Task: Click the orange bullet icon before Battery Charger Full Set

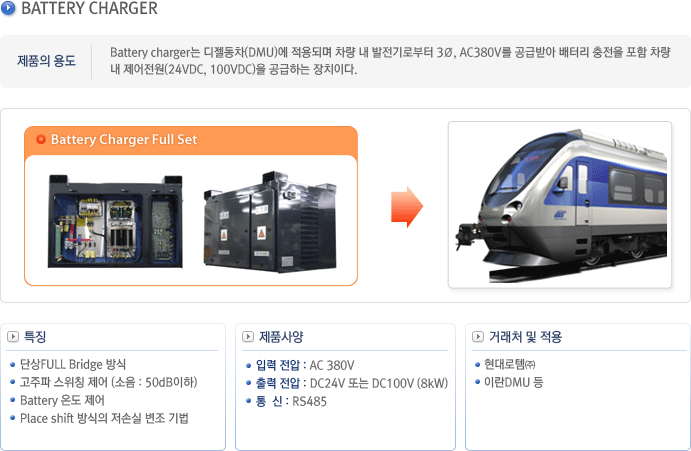Action: 41,139
